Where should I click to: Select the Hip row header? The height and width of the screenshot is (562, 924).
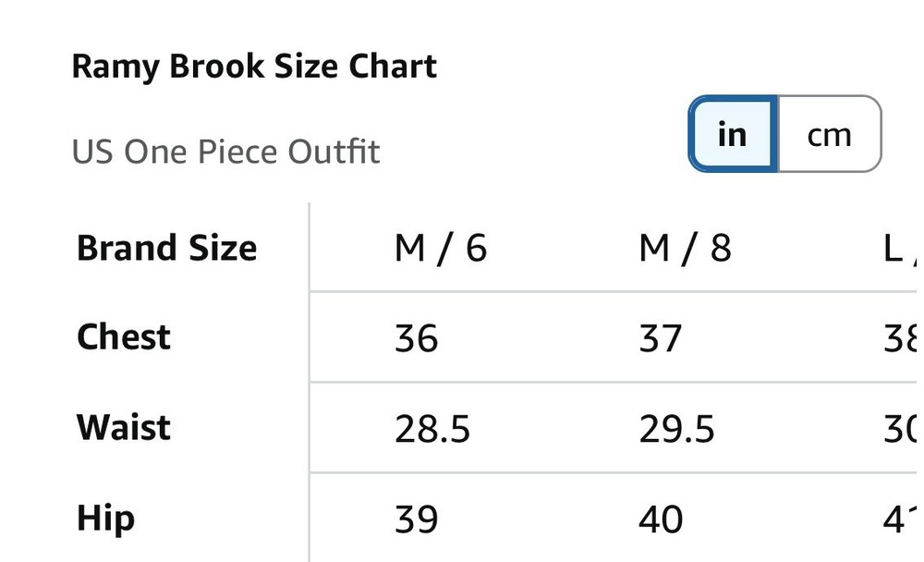coord(105,518)
